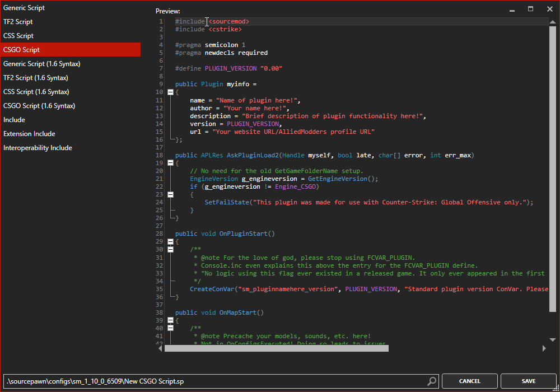The width and height of the screenshot is (560, 392).
Task: Click the <cstrike> include on line 2
Action: [x=225, y=29]
